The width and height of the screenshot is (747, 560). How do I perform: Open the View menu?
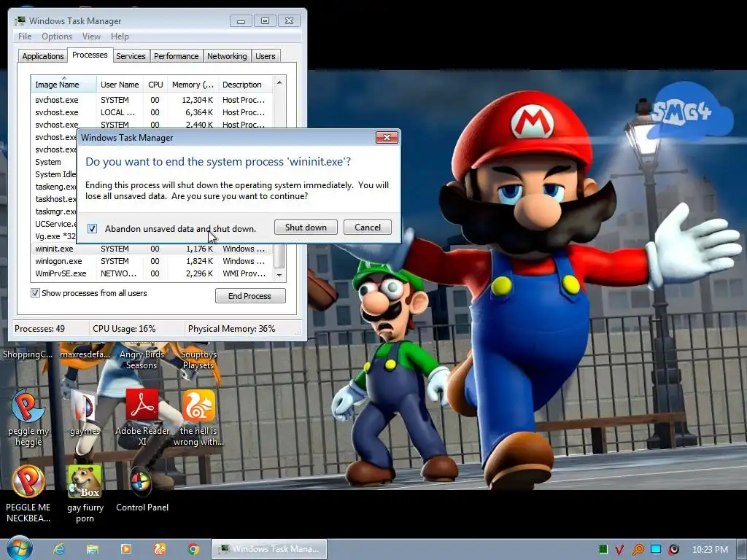coord(91,36)
